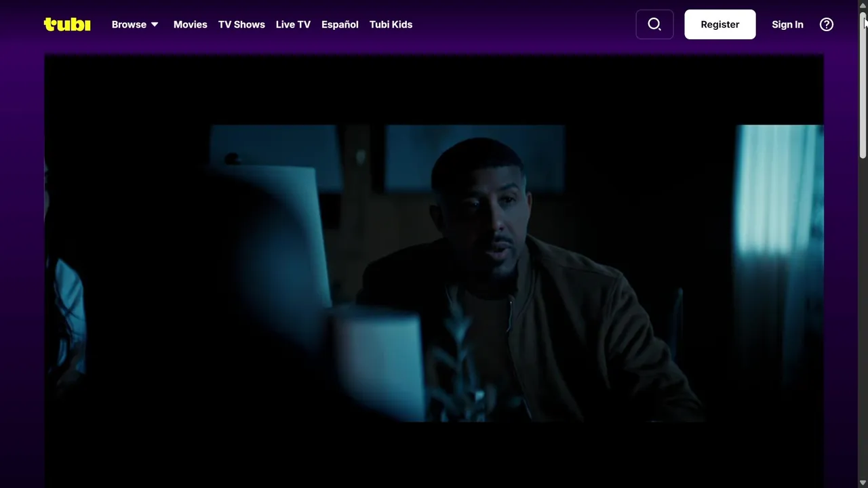868x488 pixels.
Task: Click the page scroll down arrow
Action: 863,483
